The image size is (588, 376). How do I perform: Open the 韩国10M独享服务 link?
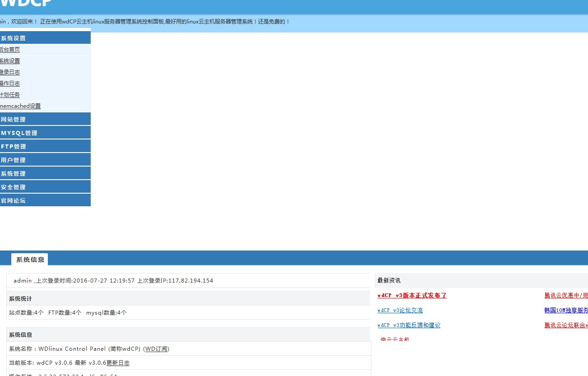pos(566,311)
